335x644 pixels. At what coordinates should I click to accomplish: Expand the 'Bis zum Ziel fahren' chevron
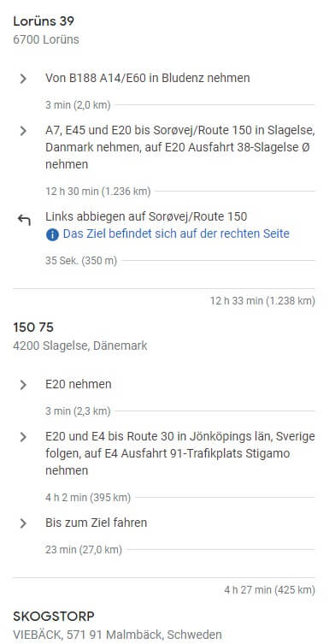click(x=23, y=523)
